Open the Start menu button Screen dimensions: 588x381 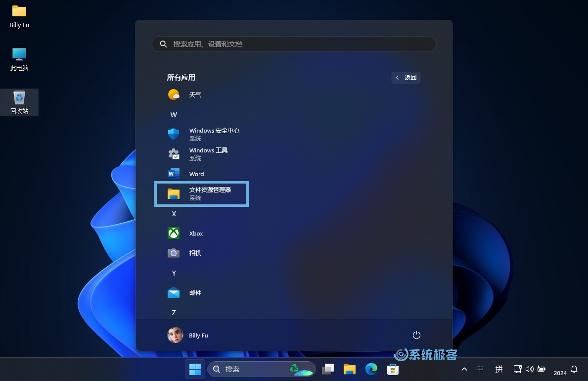pyautogui.click(x=195, y=369)
